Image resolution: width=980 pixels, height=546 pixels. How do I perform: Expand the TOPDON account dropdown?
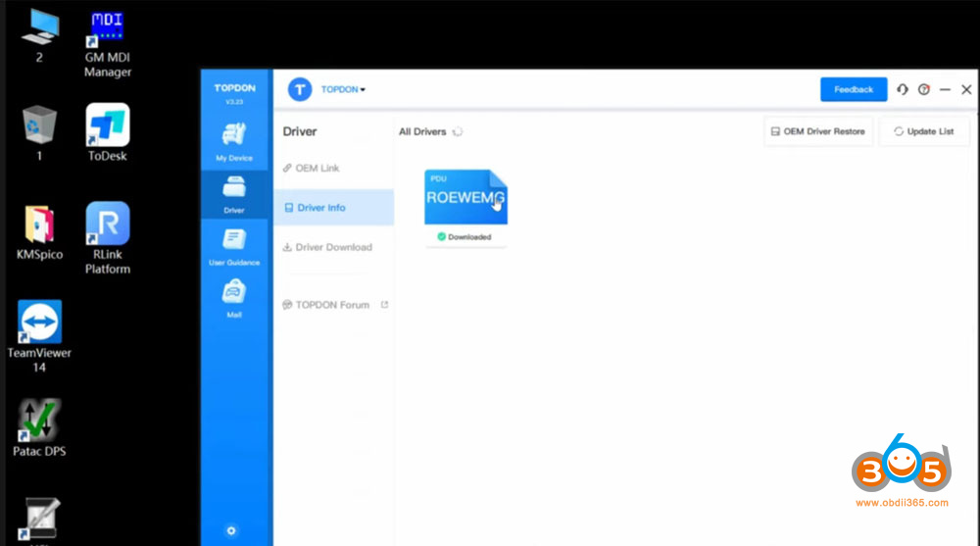pos(344,89)
